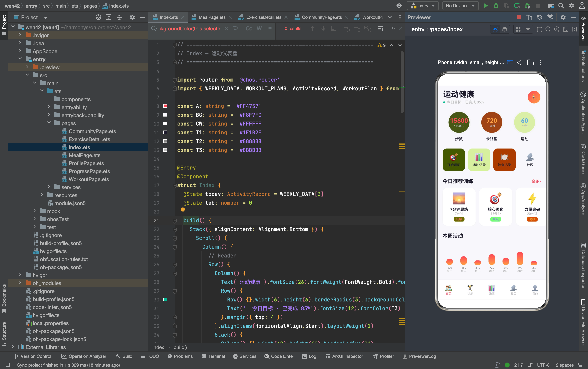Screen dimensions: 588x369
Task: Open Code Linter tool window
Action: (279, 356)
